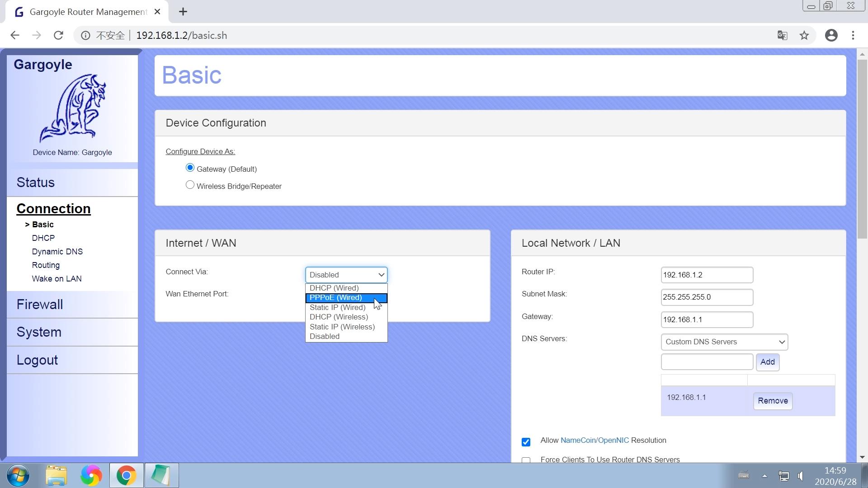The height and width of the screenshot is (488, 868).
Task: Expand the Custom DNS Servers dropdown
Action: point(724,342)
